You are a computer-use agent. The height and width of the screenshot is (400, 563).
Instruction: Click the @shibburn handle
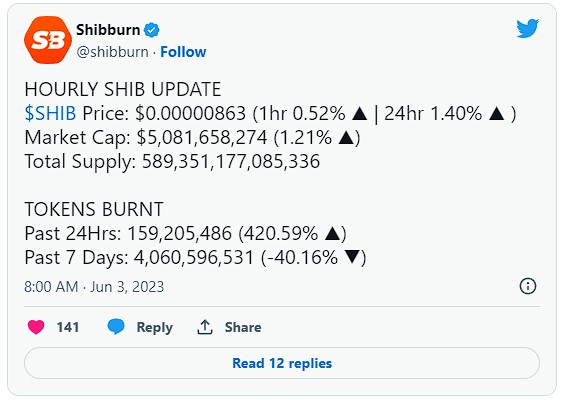tap(112, 52)
